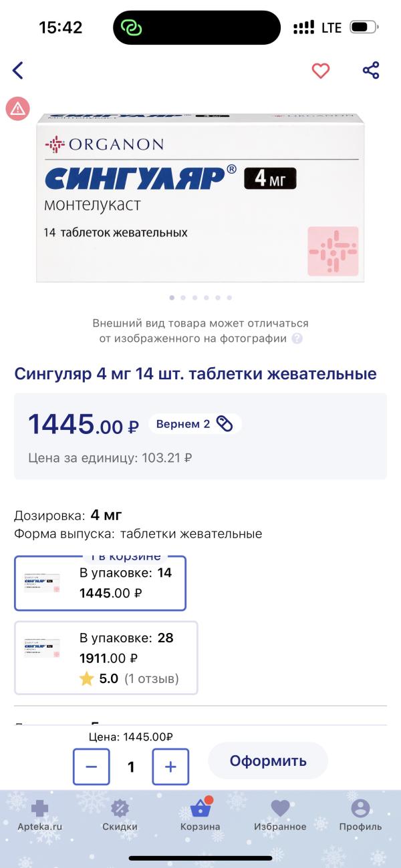The width and height of the screenshot is (401, 868).
Task: Increase quantity with plus button
Action: pyautogui.click(x=170, y=767)
